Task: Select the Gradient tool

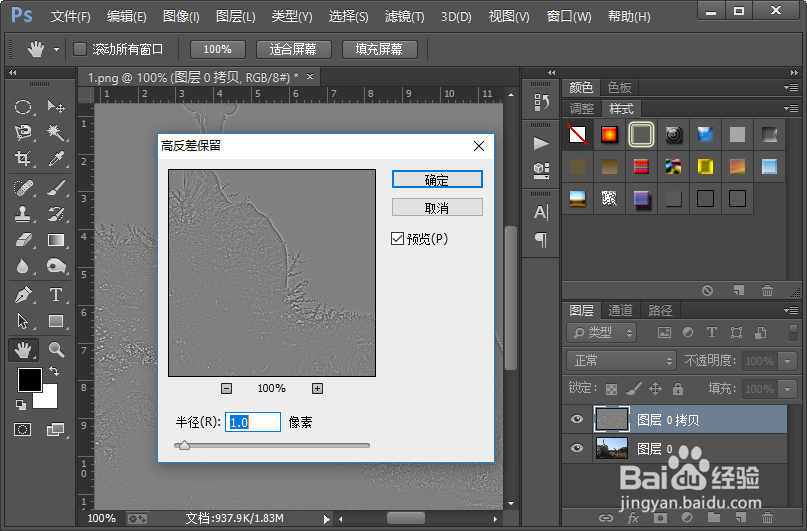Action: click(x=56, y=240)
